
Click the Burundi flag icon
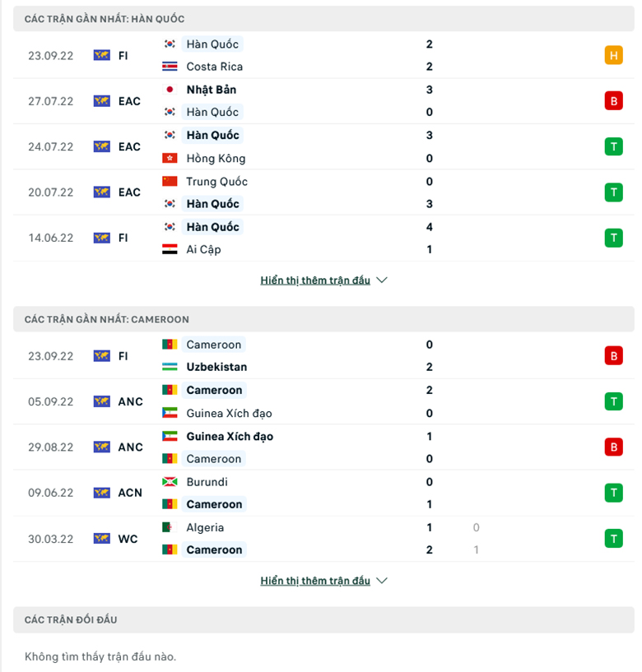pyautogui.click(x=170, y=482)
